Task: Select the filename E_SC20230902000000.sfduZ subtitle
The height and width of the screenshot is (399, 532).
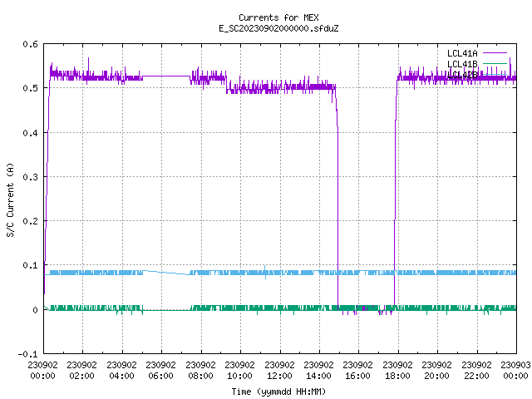Action: [x=278, y=28]
